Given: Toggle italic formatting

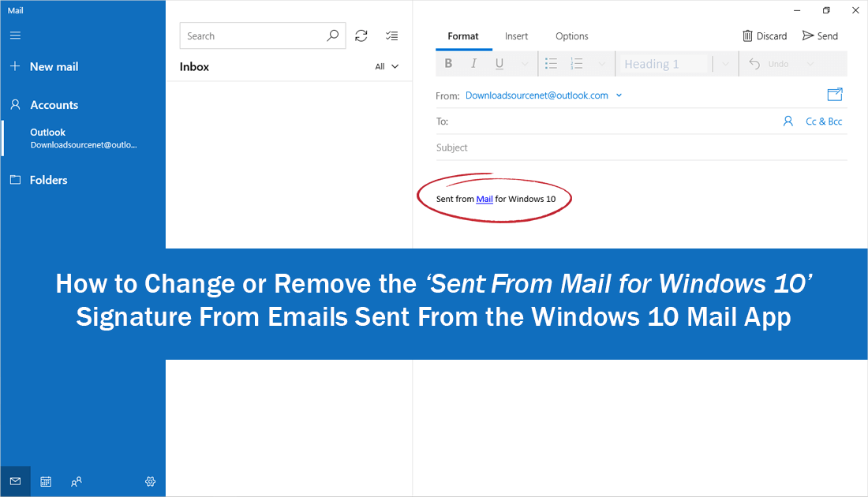Looking at the screenshot, I should point(474,64).
